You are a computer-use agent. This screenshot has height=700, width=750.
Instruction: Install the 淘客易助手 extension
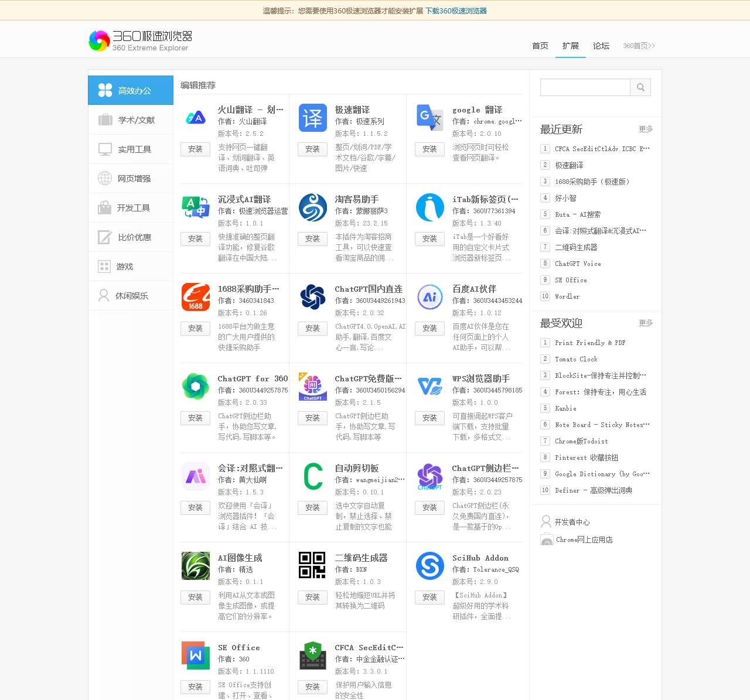coord(313,239)
